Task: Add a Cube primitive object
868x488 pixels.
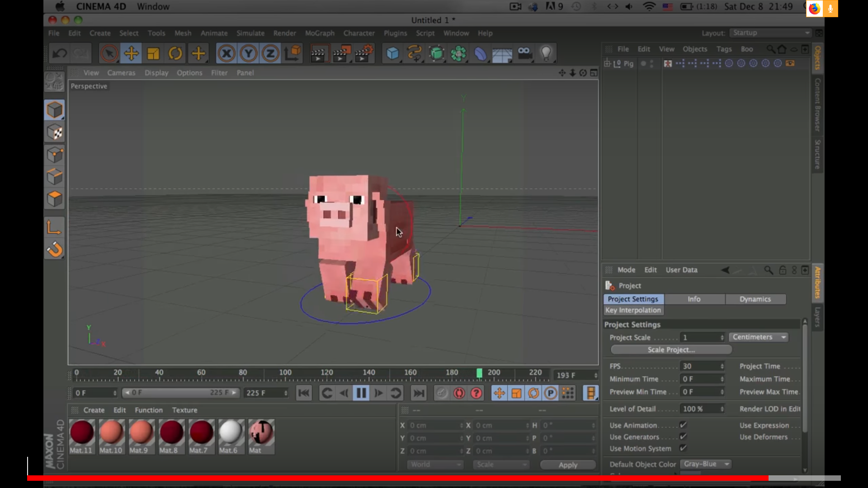Action: (x=392, y=53)
